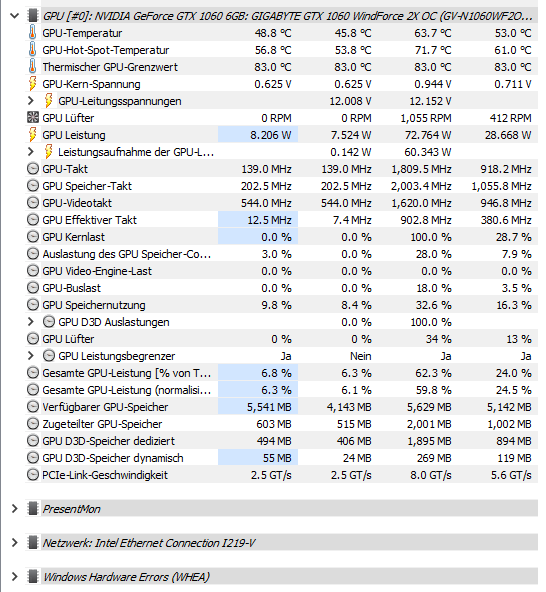Click the highlighted 12.5 MHz value
Screen dimensions: 546x592
(269, 220)
